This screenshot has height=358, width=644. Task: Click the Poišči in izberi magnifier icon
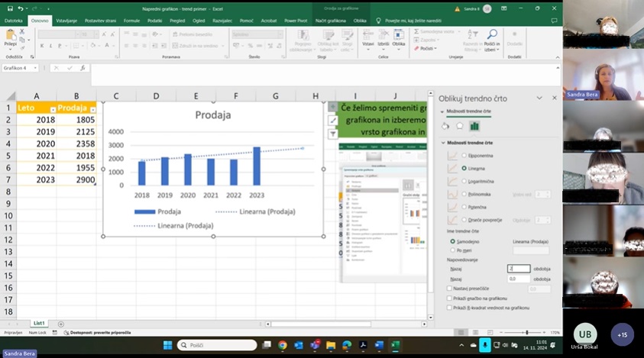pos(492,35)
